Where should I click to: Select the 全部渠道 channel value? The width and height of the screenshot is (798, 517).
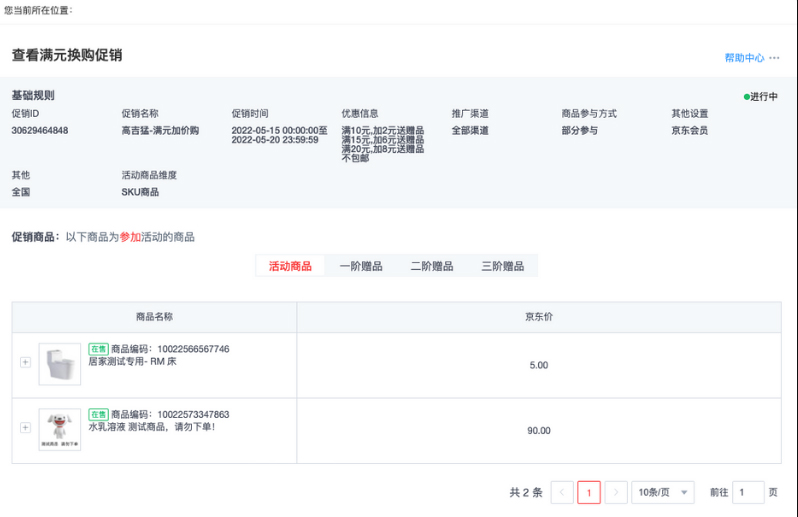(x=470, y=130)
